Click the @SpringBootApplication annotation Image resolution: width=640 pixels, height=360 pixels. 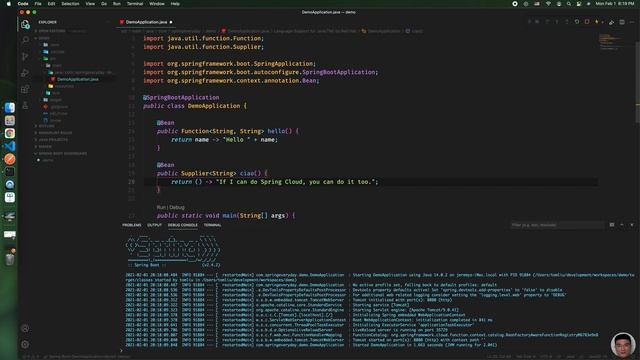point(181,98)
